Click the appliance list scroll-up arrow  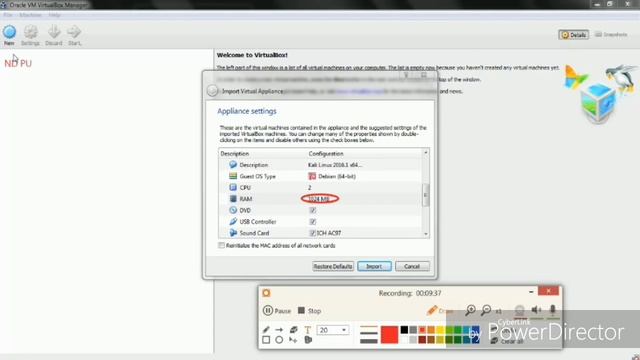click(x=426, y=153)
